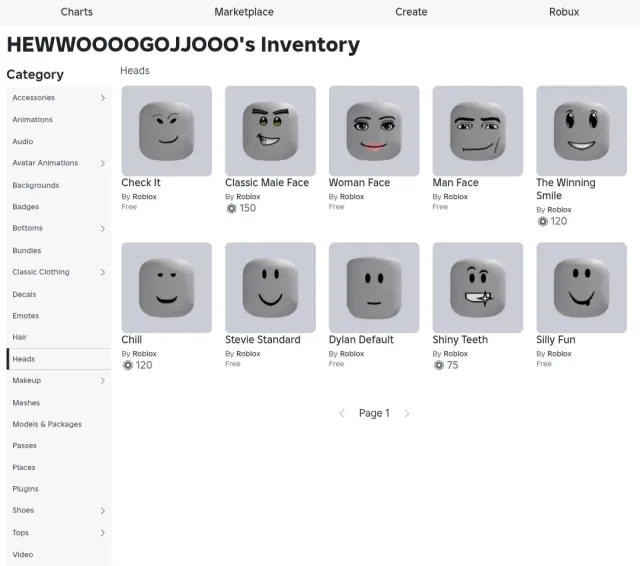The image size is (640, 566).
Task: Click the Classic Male Face title
Action: pyautogui.click(x=267, y=183)
